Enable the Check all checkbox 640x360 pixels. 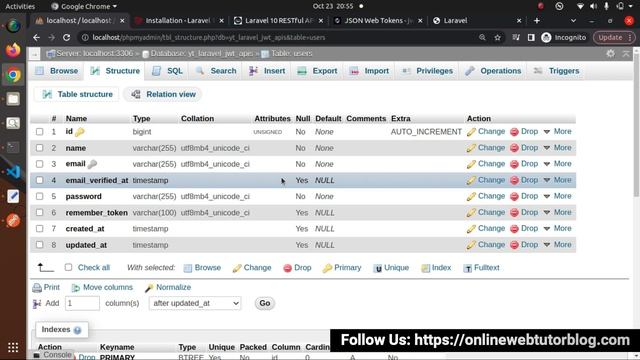pyautogui.click(x=68, y=267)
